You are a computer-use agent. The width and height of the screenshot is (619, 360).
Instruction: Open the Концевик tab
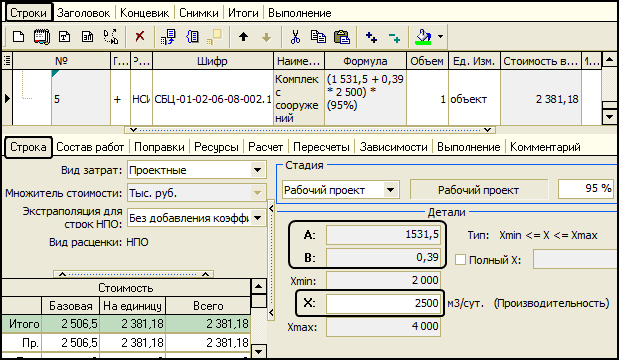point(144,13)
